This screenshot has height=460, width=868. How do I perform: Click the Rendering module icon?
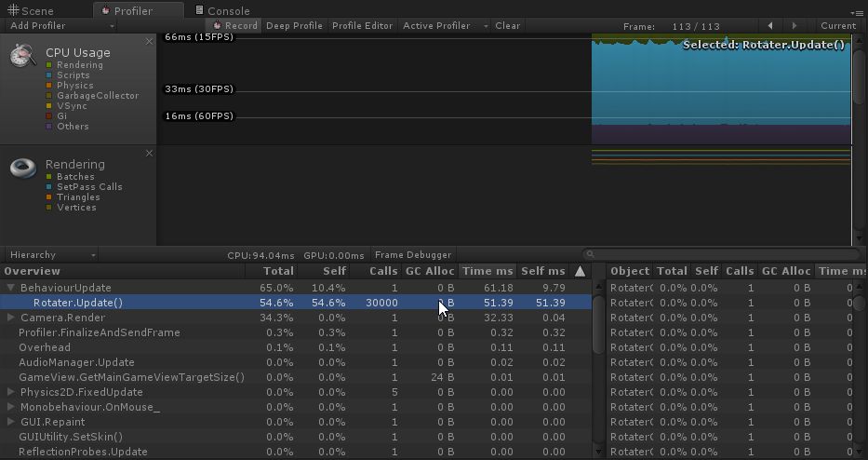click(22, 168)
